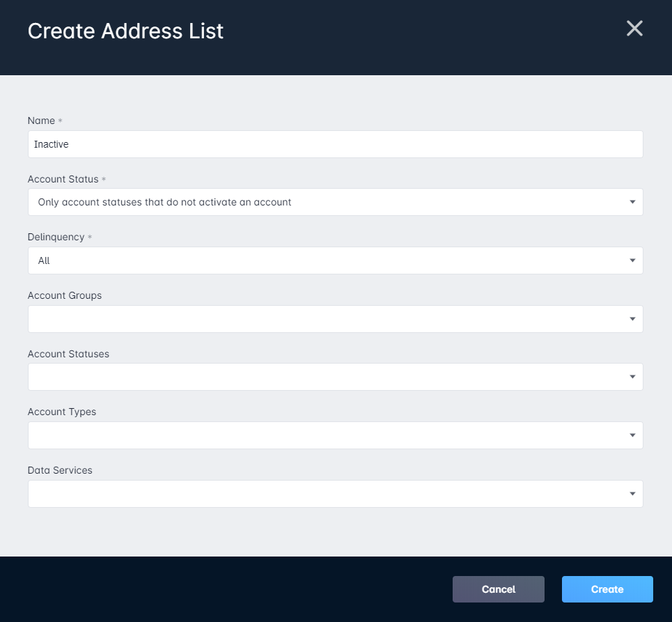Click the Account Groups field label
Image resolution: width=672 pixels, height=622 pixels.
[65, 295]
